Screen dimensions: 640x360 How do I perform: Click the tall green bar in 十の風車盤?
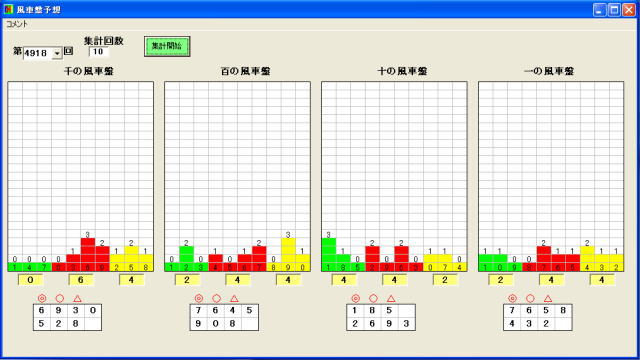tap(329, 251)
